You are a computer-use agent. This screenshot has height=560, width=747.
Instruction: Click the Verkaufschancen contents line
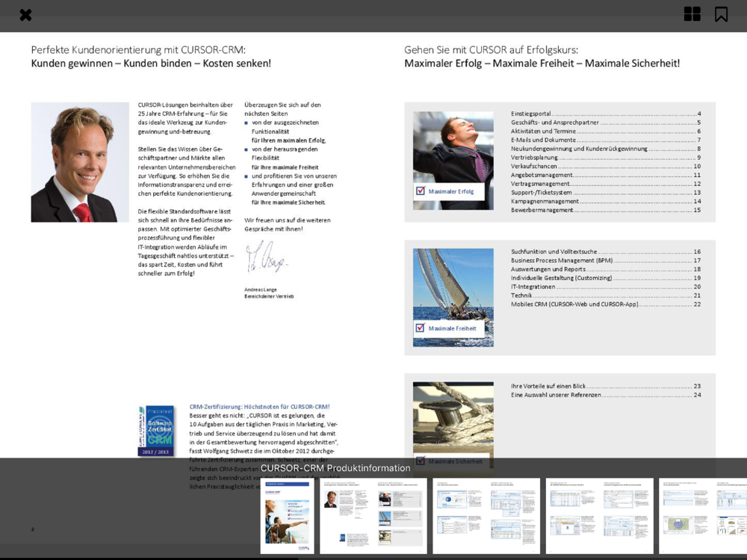click(606, 167)
